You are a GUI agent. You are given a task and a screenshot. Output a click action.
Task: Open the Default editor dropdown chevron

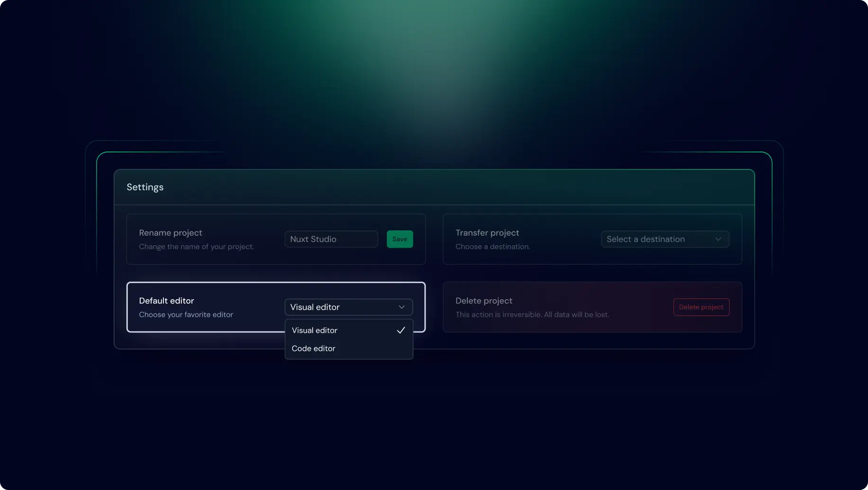point(402,307)
